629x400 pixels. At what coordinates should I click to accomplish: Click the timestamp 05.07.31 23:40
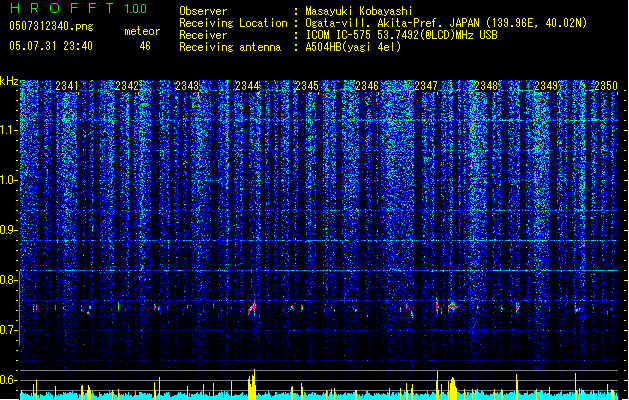point(51,46)
